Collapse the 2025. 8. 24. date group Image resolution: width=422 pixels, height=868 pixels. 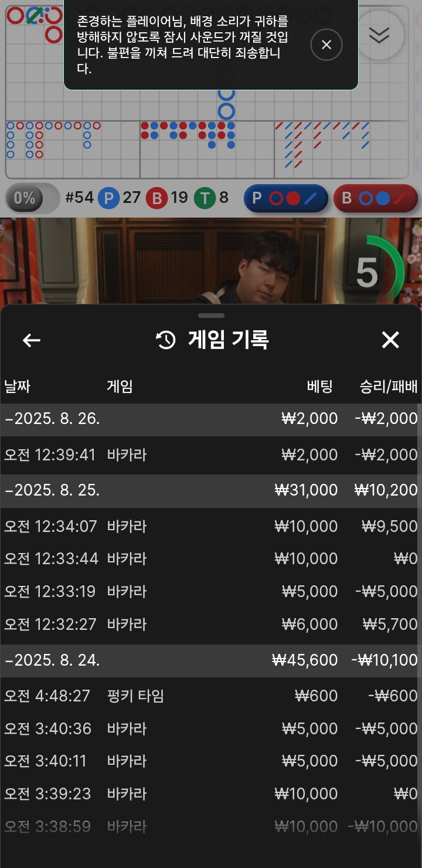pos(211,660)
